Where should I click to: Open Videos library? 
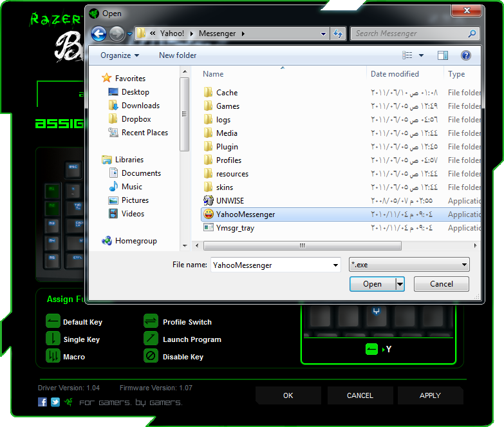click(x=126, y=214)
